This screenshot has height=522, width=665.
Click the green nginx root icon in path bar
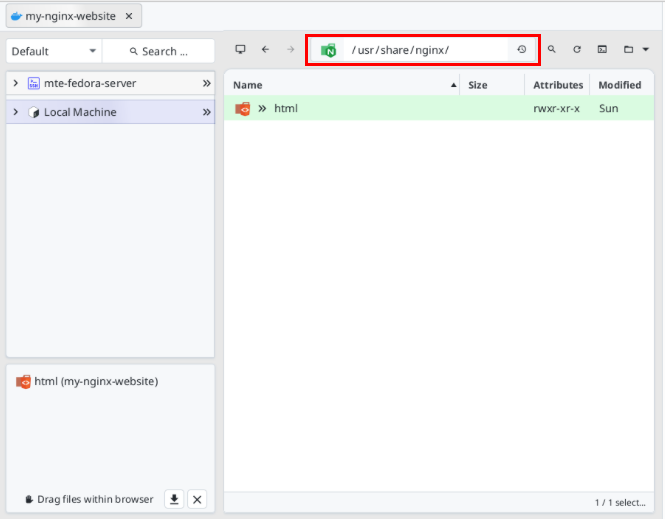point(328,50)
